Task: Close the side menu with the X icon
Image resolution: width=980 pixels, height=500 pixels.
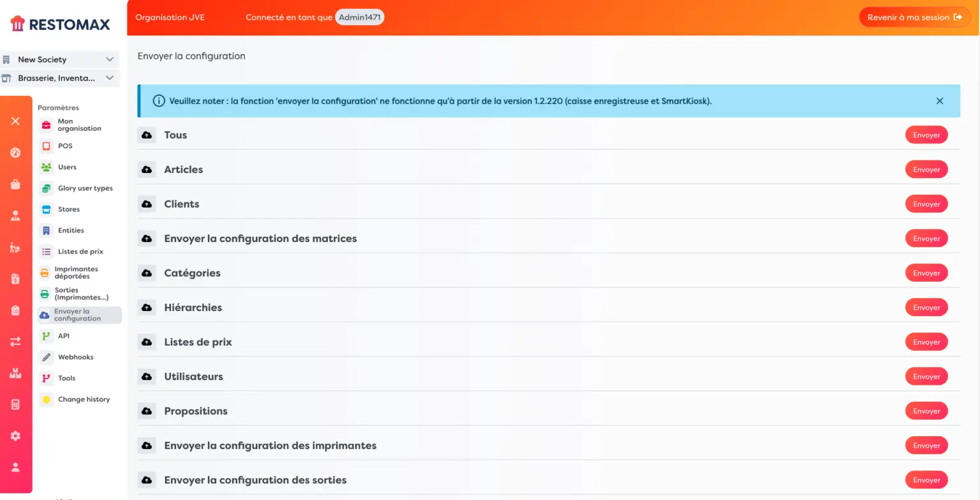Action: [15, 121]
